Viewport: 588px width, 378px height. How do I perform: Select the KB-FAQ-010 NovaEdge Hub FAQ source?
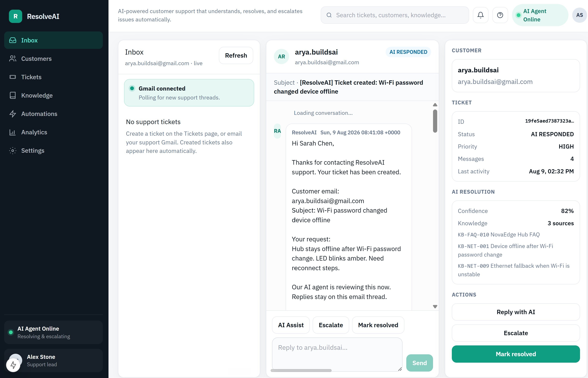click(498, 235)
